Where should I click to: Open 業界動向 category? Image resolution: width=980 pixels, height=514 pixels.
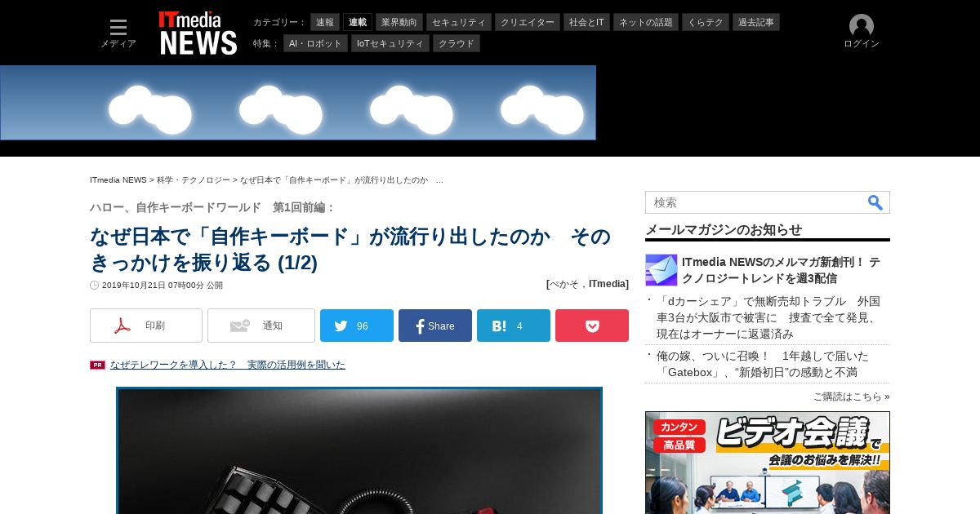pos(399,22)
